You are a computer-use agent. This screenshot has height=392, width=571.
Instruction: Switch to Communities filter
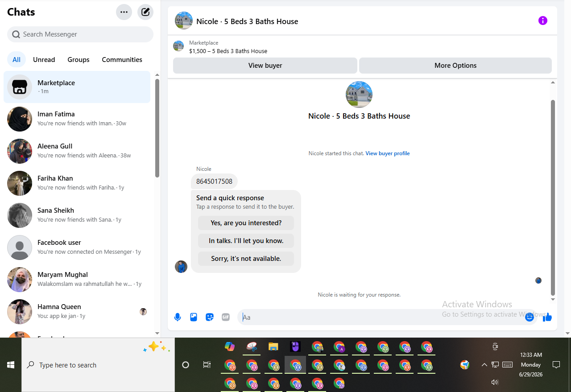tap(122, 60)
